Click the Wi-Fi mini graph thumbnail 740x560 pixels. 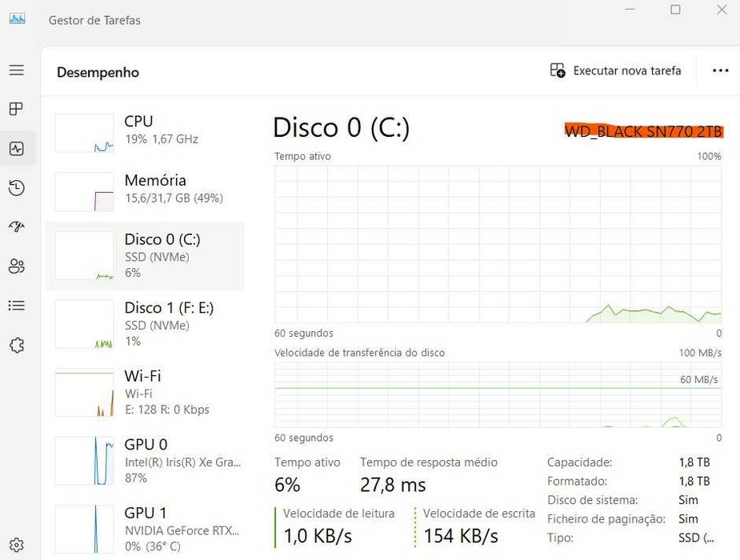coord(85,393)
